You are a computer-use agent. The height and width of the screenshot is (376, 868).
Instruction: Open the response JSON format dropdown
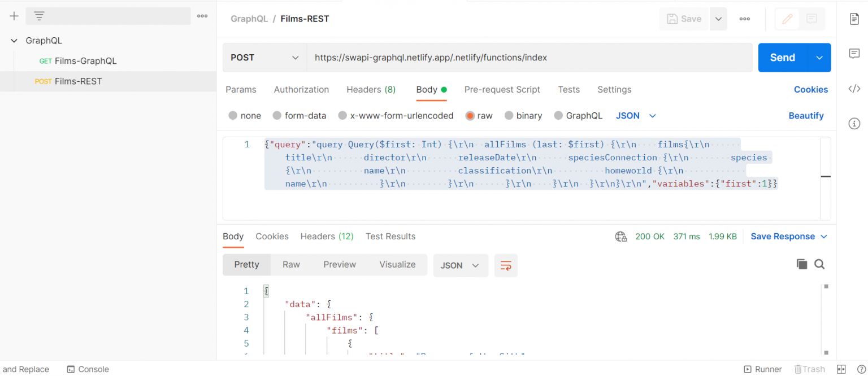(x=461, y=265)
